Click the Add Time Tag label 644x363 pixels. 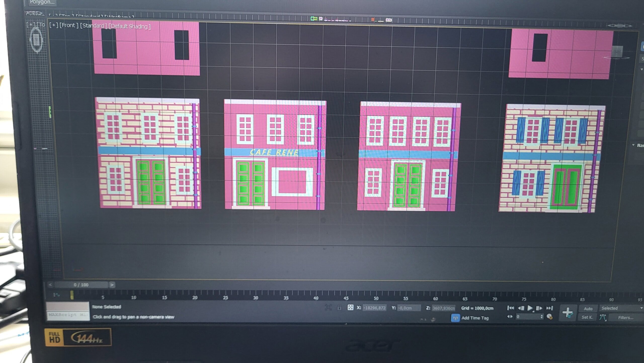point(475,318)
